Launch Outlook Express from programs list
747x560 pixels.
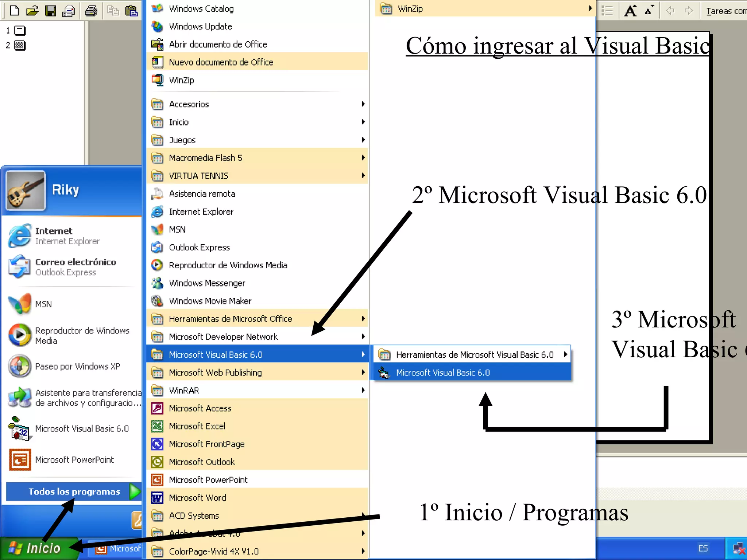(258, 247)
